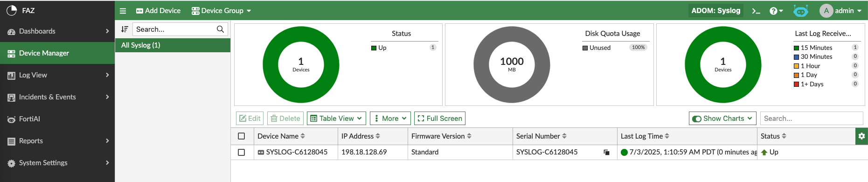Click Disk Quota Usage donut chart
The image size is (868, 182).
coord(512,64)
